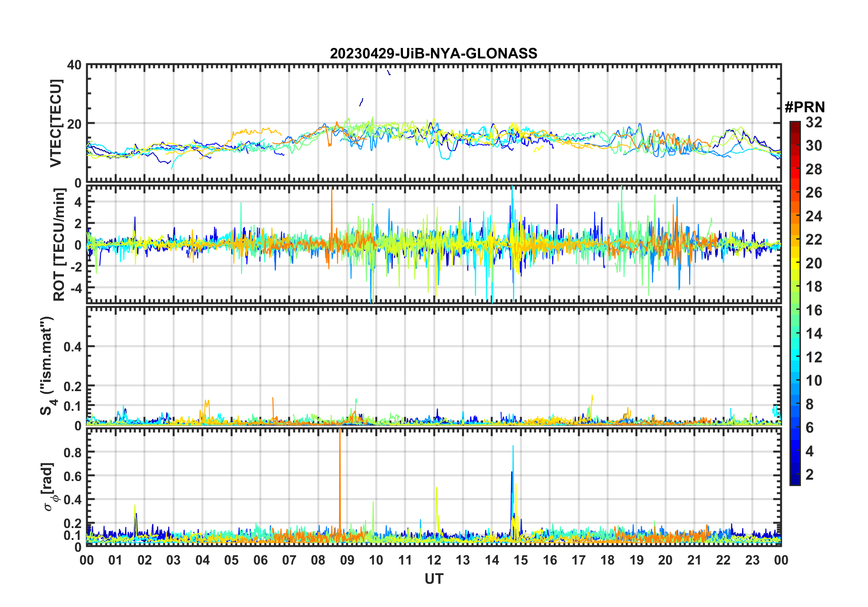868x607 pixels.
Task: Click the 0.6 tick on sigma-phi axis
Action: (x=72, y=476)
